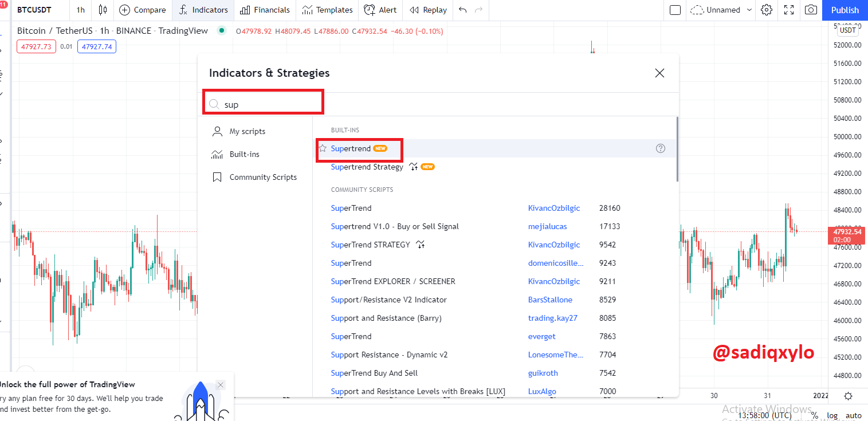Screen dimensions: 868x421
Task: Toggle log scale on the price axis
Action: tap(832, 415)
